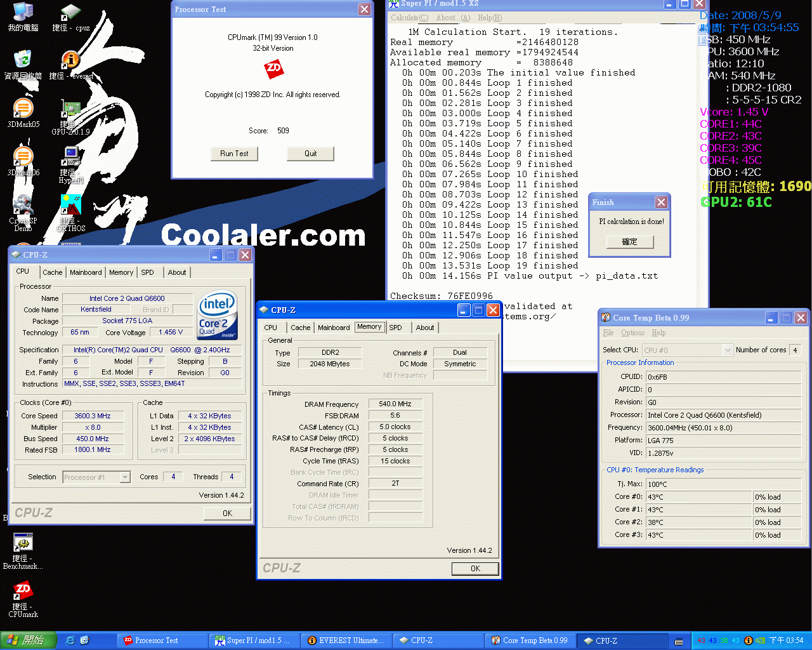Open Options menu in Core Temp
812x650 pixels.
tap(632, 333)
